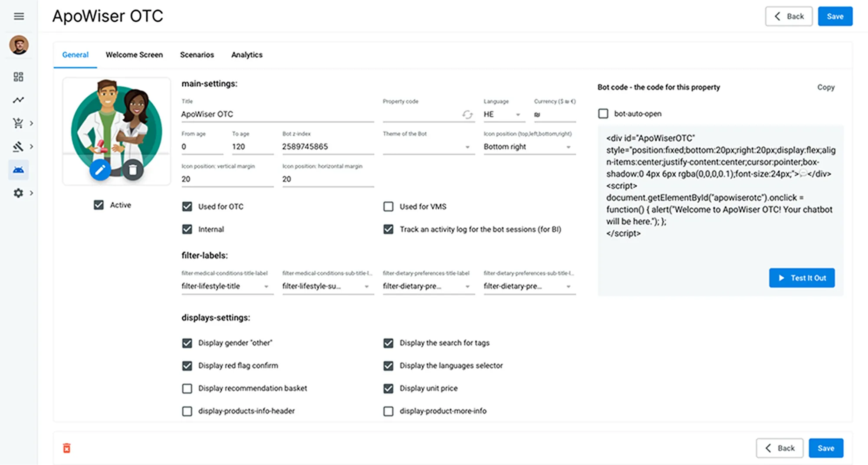Viewport: 868px width, 465px height.
Task: Enable Used for VMS checkbox
Action: click(388, 206)
